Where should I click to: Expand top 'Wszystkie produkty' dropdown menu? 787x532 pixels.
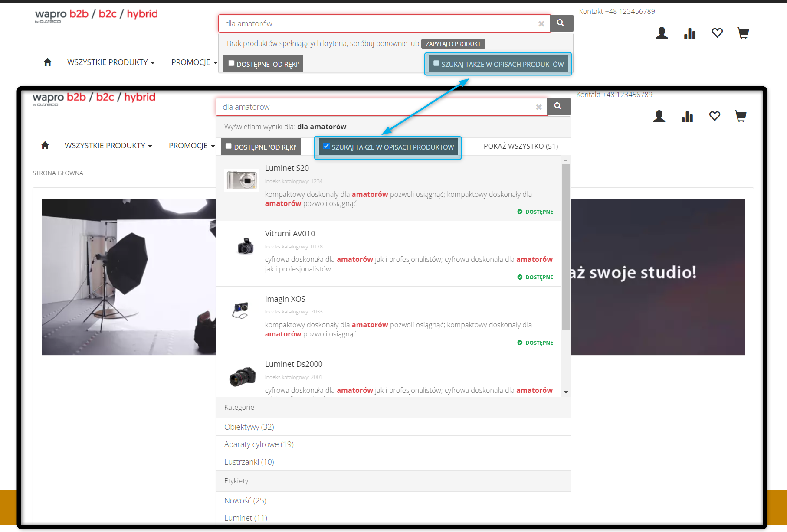[111, 62]
